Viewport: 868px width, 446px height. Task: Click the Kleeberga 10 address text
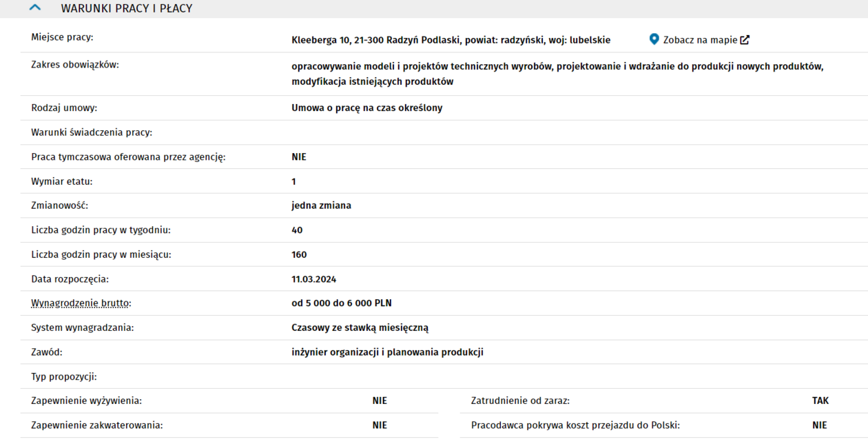(x=451, y=40)
